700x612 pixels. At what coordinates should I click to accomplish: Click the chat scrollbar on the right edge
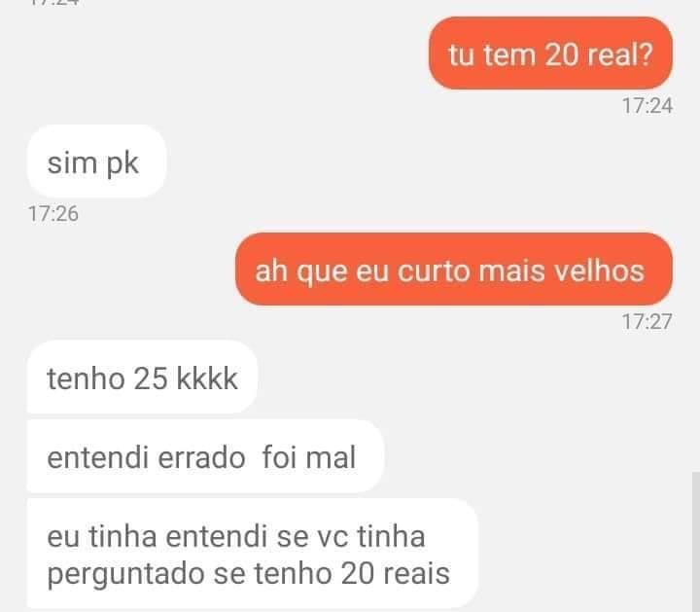696,541
